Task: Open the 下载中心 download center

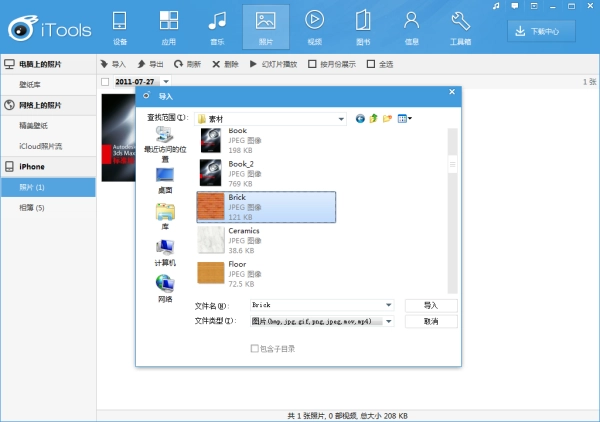Action: click(541, 31)
